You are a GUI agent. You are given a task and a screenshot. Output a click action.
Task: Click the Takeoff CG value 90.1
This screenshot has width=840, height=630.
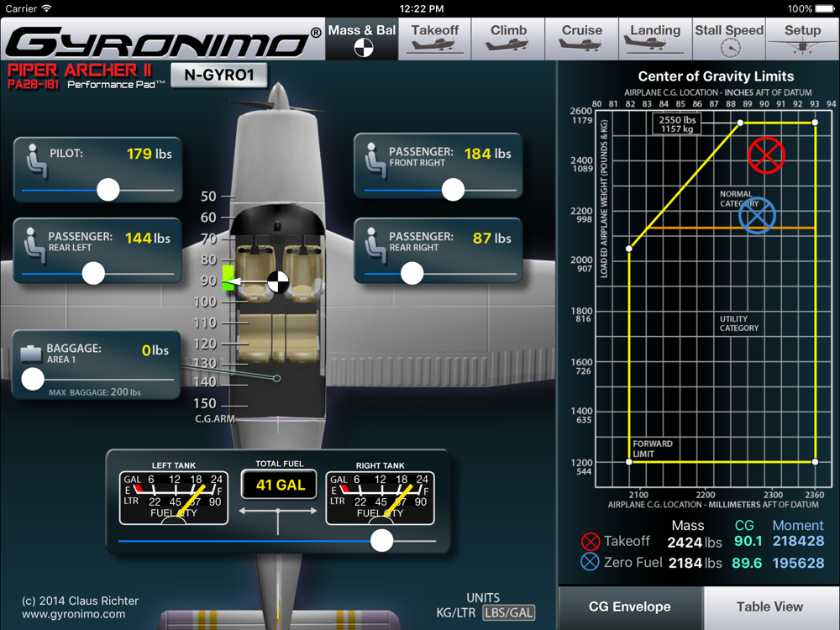point(748,542)
